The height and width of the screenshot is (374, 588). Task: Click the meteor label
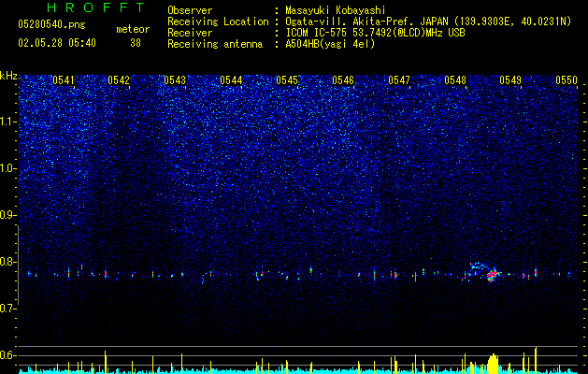(133, 29)
